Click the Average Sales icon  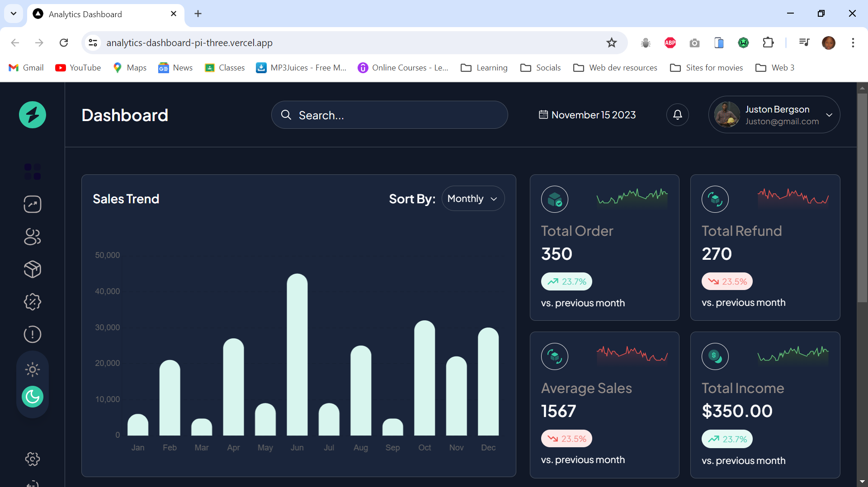coord(555,356)
